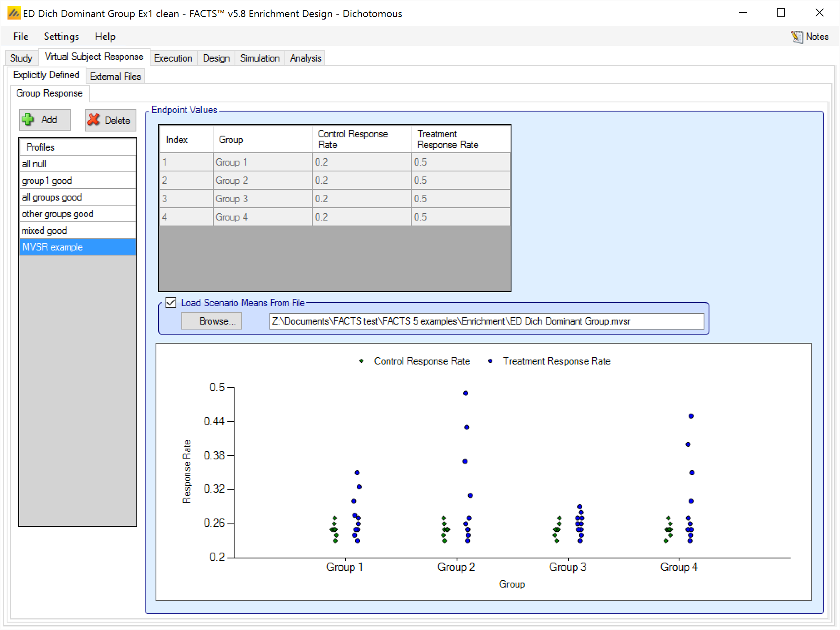Click the FACTS app icon in title bar
Screen dimensions: 840x630
14,13
